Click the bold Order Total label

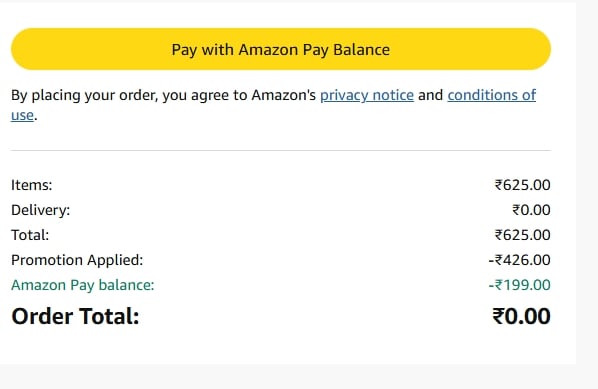(x=75, y=316)
